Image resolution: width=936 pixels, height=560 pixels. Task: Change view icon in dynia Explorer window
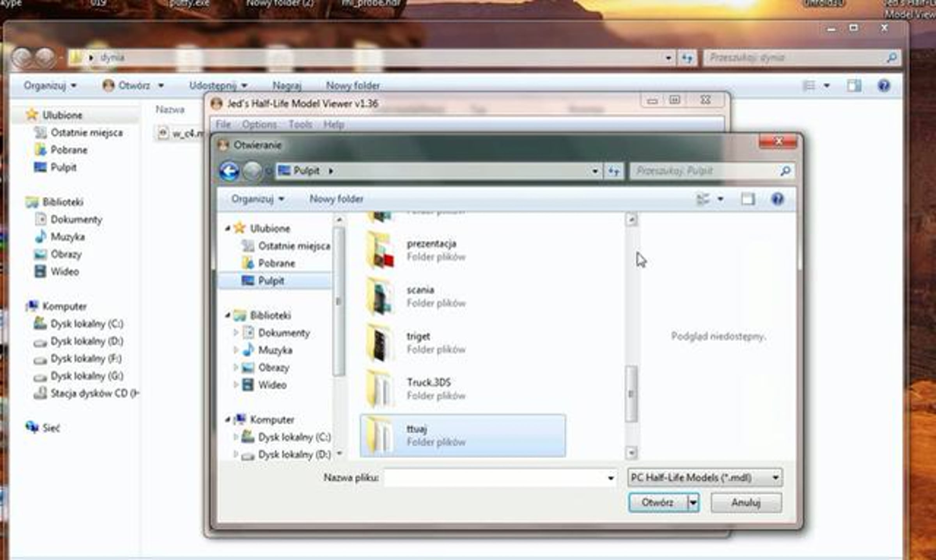(x=809, y=85)
